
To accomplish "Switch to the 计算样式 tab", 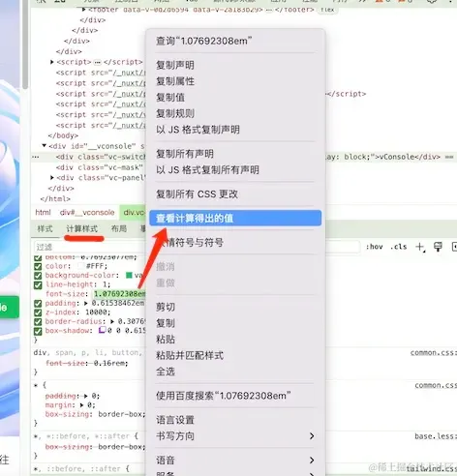I will pos(82,228).
